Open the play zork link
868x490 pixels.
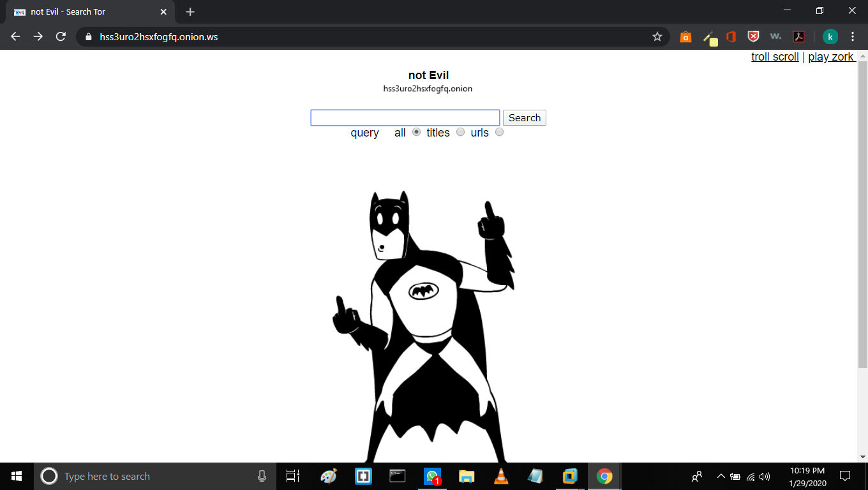pos(831,57)
